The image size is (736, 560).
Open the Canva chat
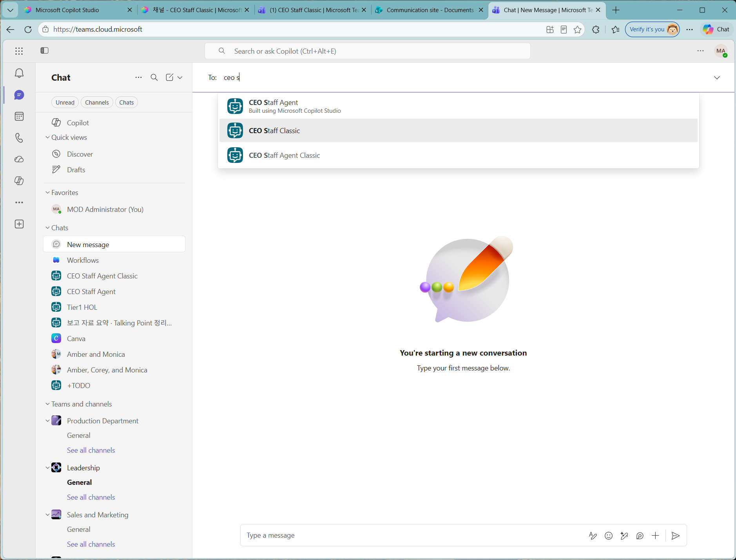click(114, 339)
